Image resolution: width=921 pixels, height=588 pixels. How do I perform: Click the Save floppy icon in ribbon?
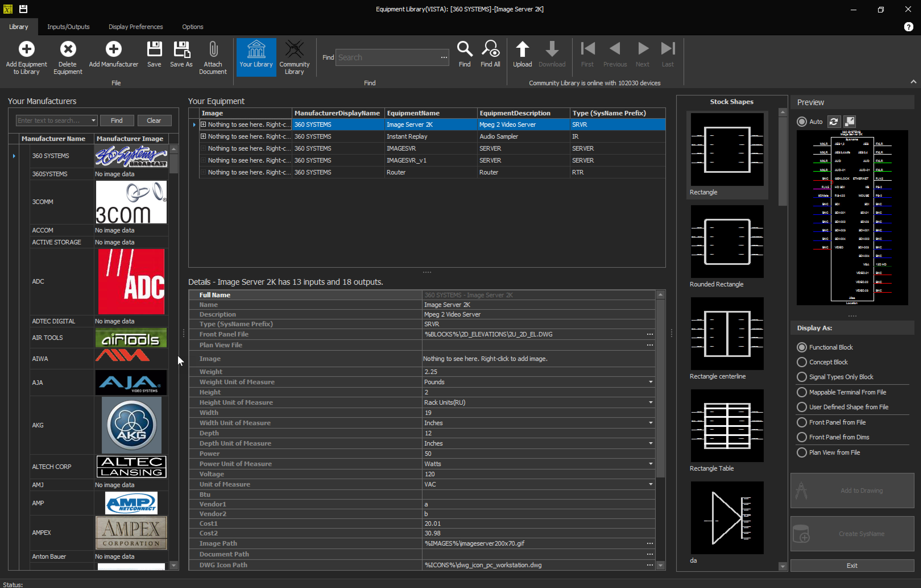pos(154,49)
